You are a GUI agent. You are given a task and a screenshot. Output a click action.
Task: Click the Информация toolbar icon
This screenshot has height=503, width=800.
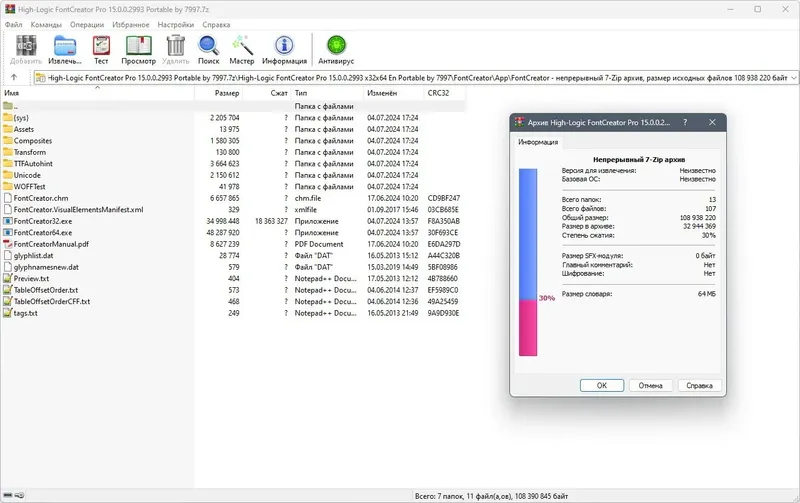(284, 45)
